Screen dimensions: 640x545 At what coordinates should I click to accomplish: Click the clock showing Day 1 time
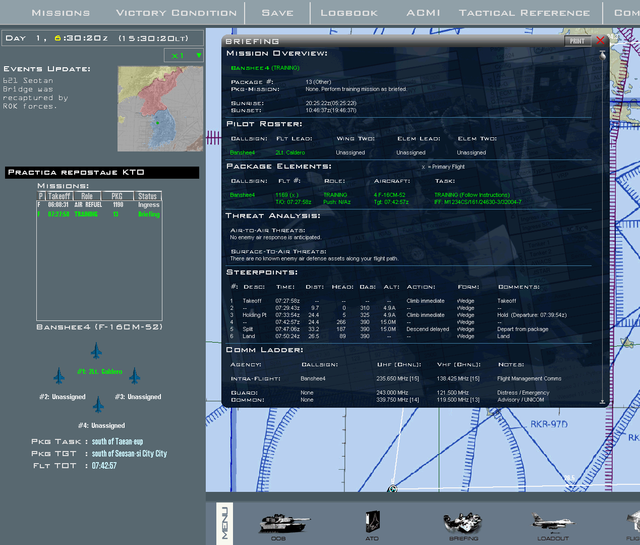point(102,38)
